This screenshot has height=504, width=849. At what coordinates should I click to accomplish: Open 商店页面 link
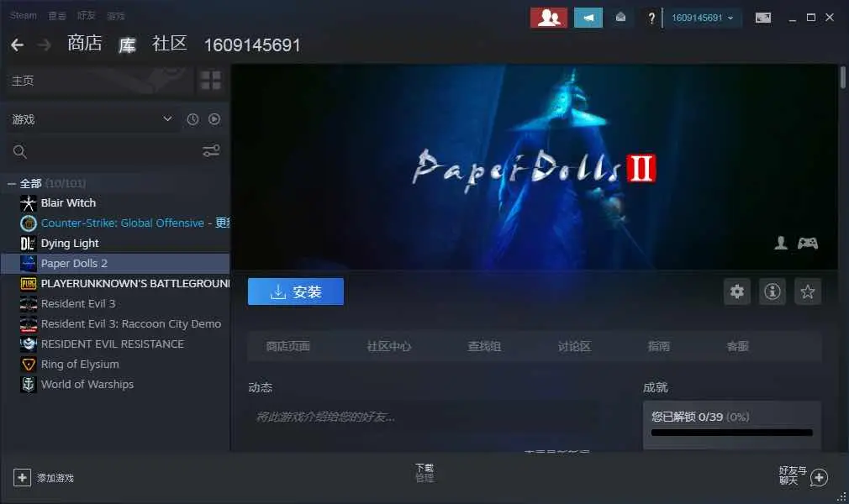288,346
